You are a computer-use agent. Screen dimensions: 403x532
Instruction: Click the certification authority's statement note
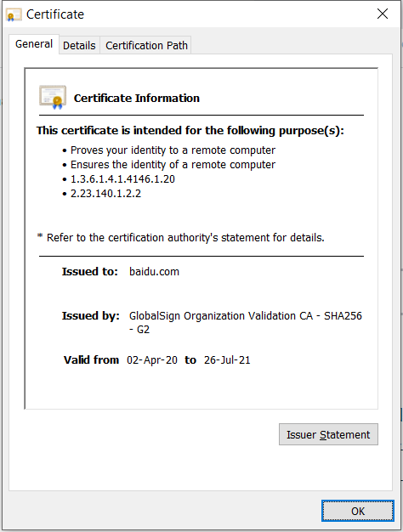click(180, 238)
